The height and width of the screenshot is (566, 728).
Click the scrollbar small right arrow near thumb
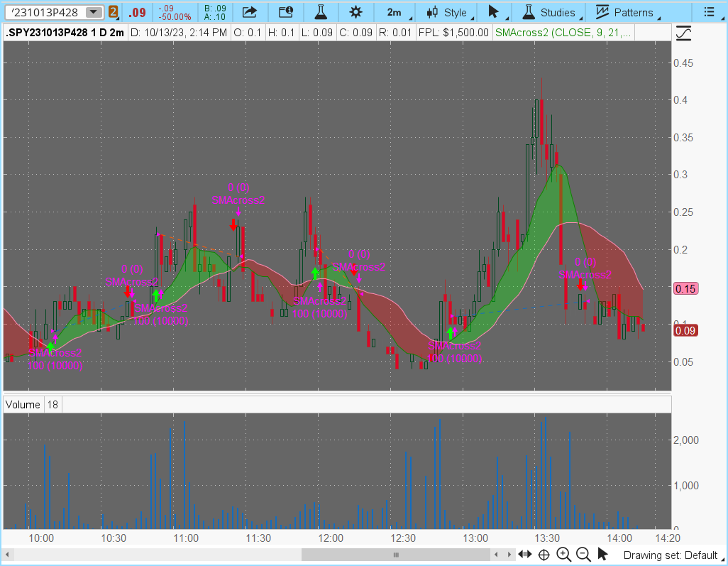coord(509,555)
